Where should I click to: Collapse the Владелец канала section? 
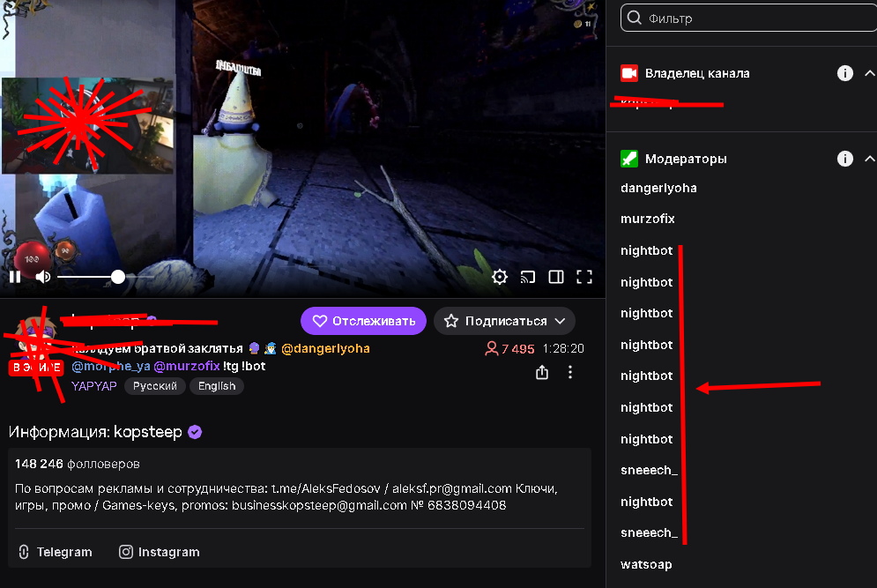pyautogui.click(x=870, y=73)
